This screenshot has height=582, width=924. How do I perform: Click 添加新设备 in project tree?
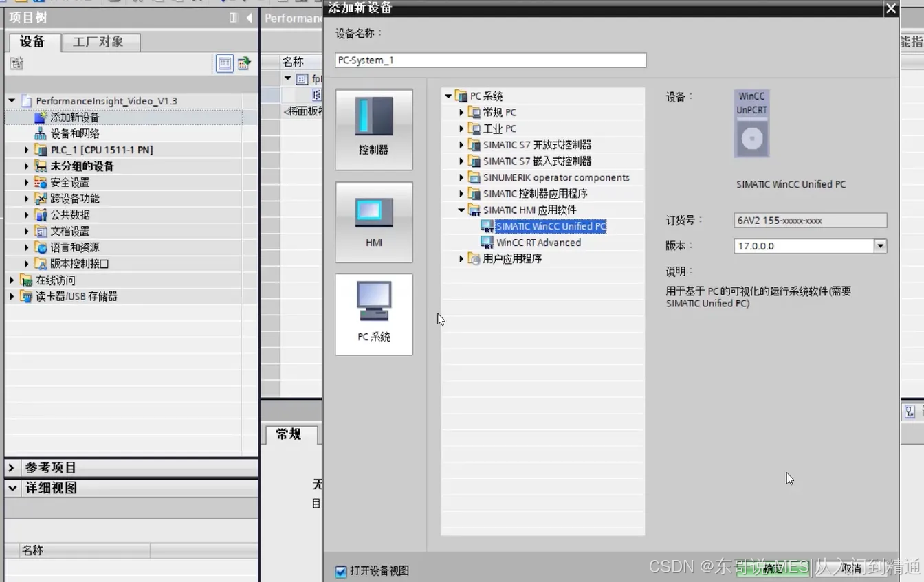pos(74,117)
